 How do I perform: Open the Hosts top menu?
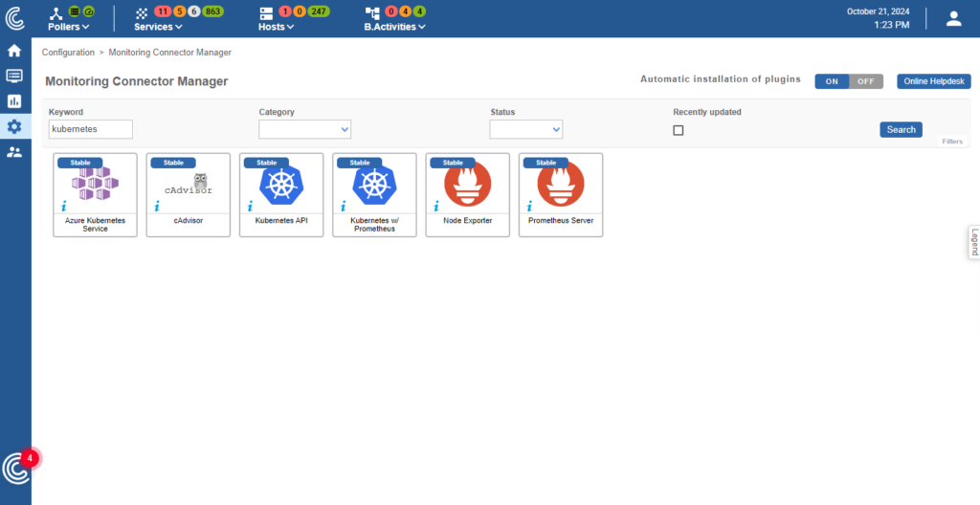pyautogui.click(x=276, y=27)
